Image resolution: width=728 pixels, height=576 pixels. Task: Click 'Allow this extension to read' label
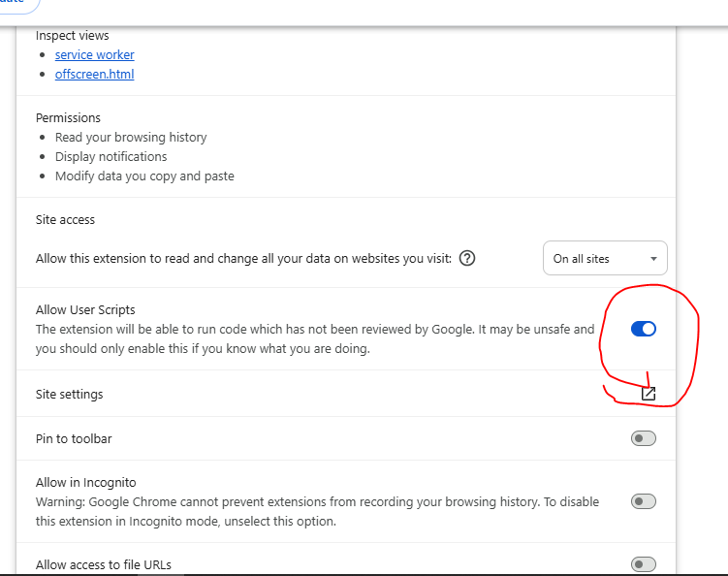(242, 259)
